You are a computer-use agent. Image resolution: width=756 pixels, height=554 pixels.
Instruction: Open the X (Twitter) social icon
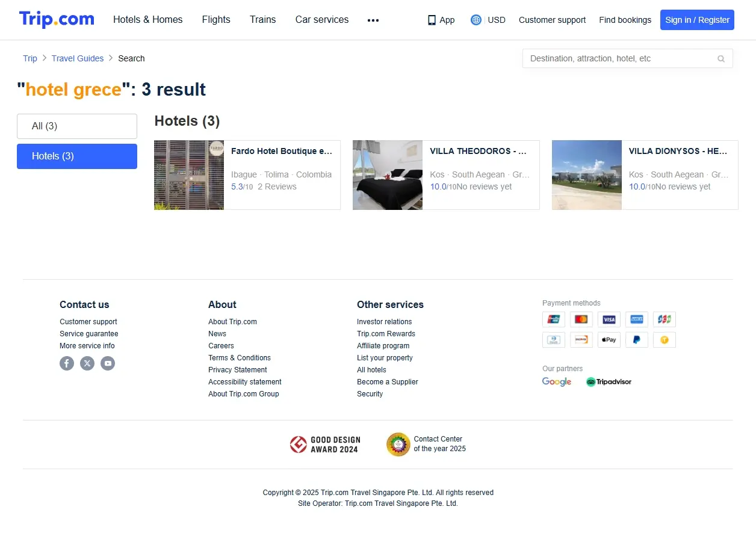(87, 363)
